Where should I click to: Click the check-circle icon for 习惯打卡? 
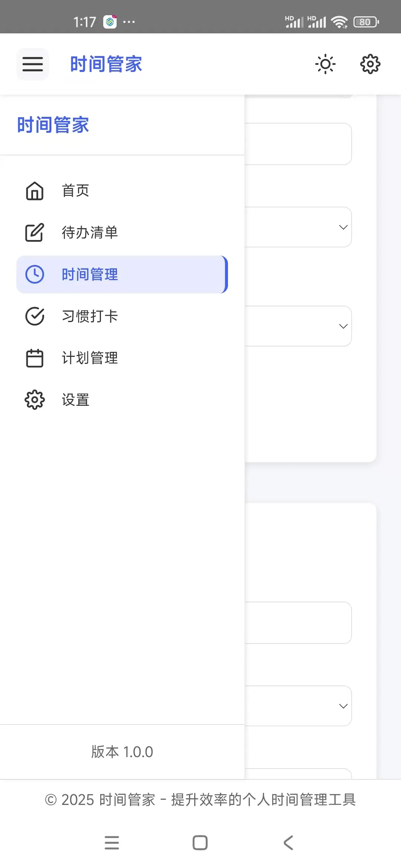(x=35, y=316)
